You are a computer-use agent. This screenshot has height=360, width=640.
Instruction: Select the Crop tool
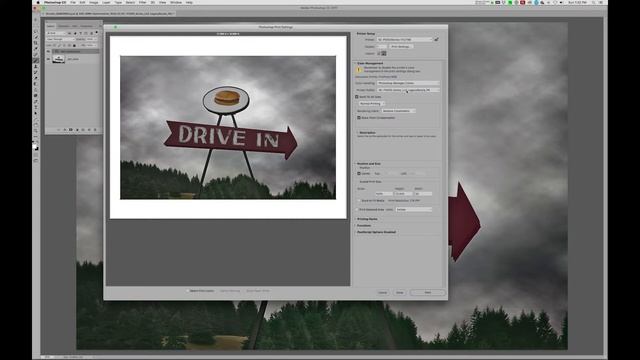[x=36, y=43]
